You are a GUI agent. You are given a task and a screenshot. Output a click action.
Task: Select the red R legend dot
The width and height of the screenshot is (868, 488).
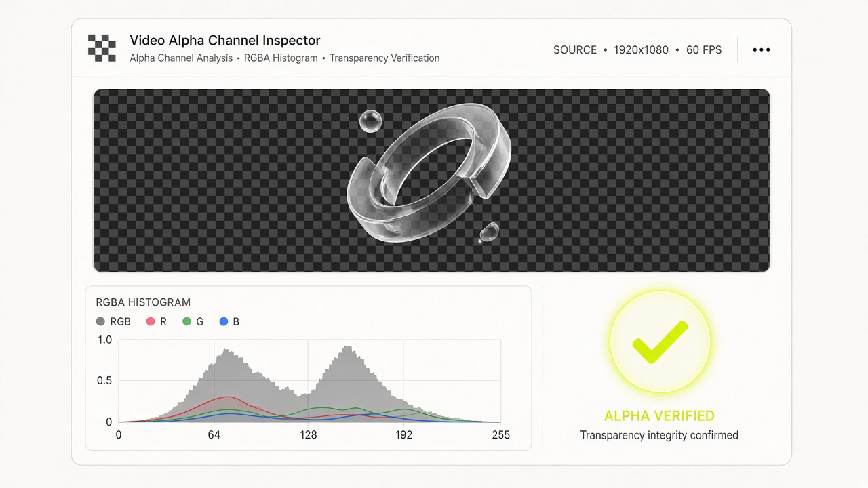pyautogui.click(x=151, y=321)
